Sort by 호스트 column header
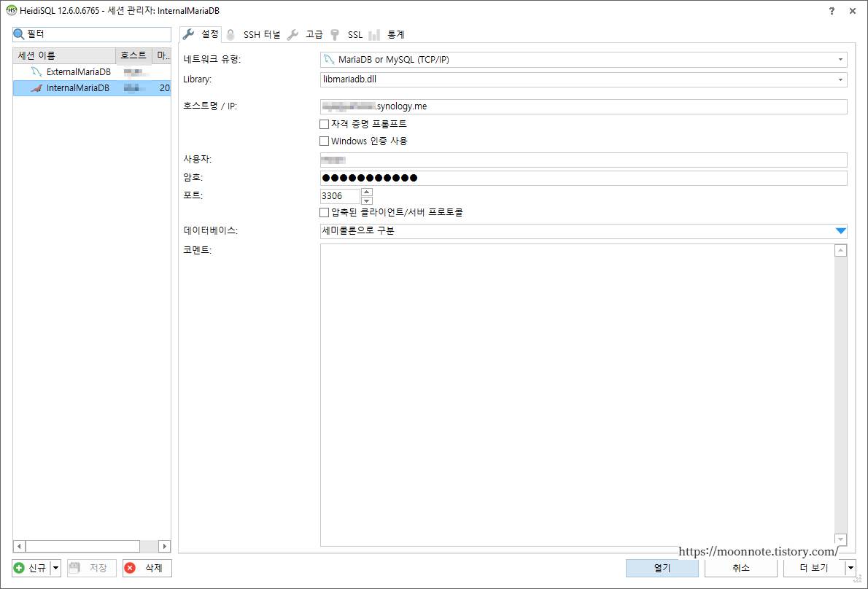 click(133, 56)
